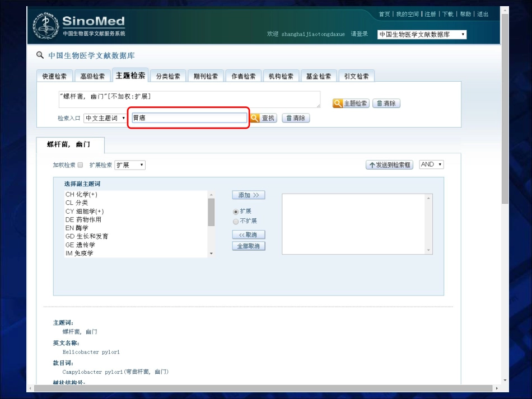Image resolution: width=532 pixels, height=399 pixels.
Task: Enable the 加权检索 checkbox
Action: click(81, 165)
